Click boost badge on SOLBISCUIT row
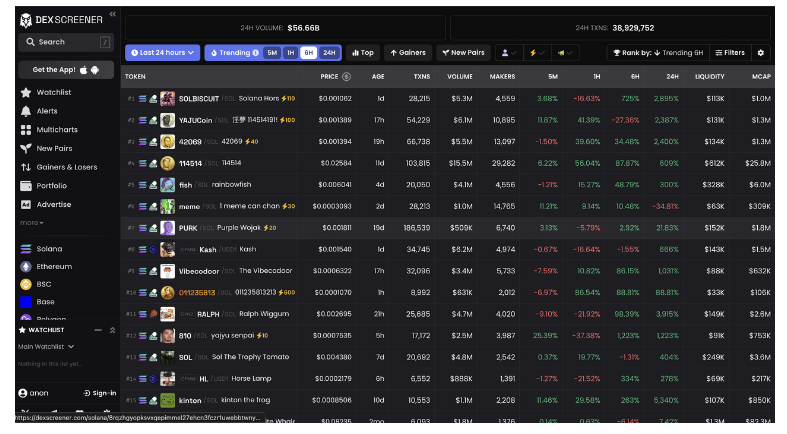The height and width of the screenshot is (434, 787). point(288,98)
